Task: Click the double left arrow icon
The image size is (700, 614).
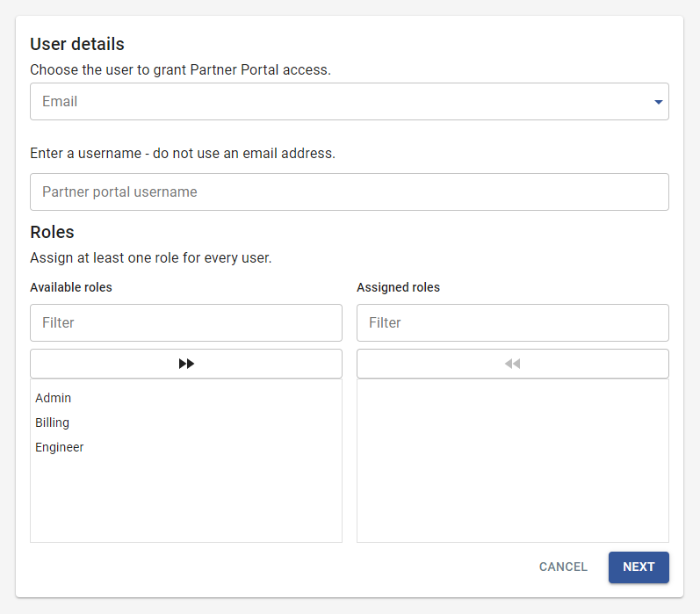Action: (513, 364)
